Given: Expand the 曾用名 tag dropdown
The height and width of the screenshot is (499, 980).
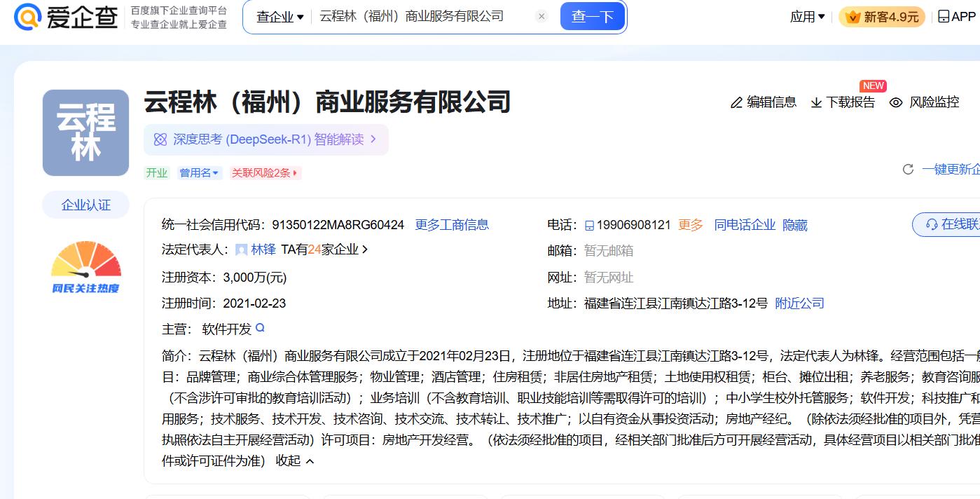Looking at the screenshot, I should (x=200, y=172).
